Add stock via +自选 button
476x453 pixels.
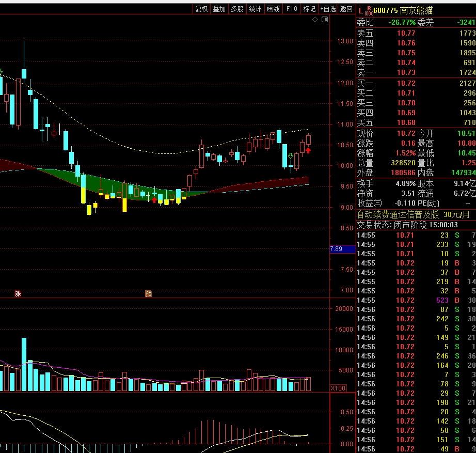[328, 9]
